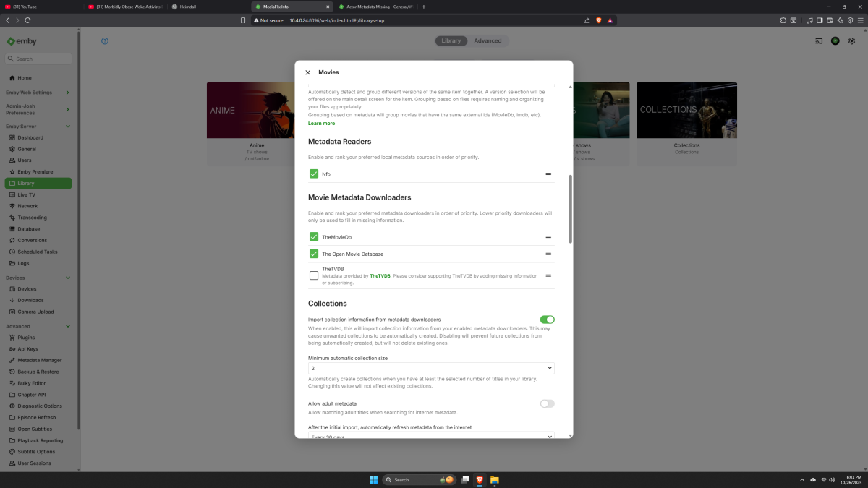Click the Learn more link

(321, 123)
